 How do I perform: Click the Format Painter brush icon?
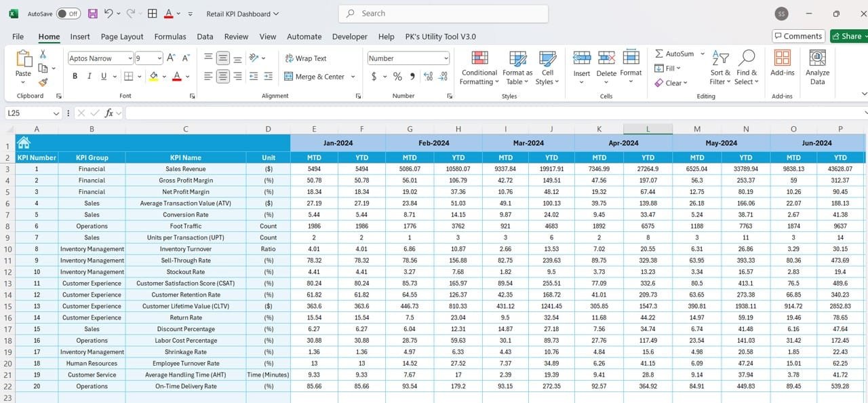(43, 82)
